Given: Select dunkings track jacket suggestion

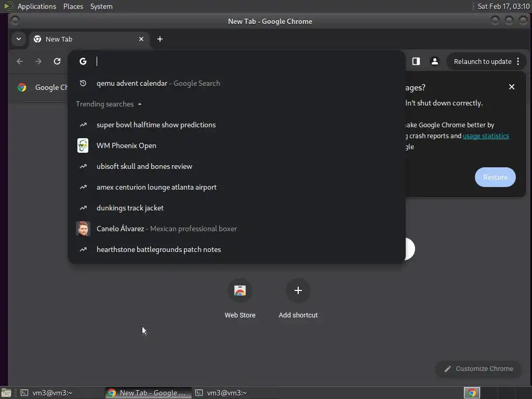Looking at the screenshot, I should tap(236, 208).
